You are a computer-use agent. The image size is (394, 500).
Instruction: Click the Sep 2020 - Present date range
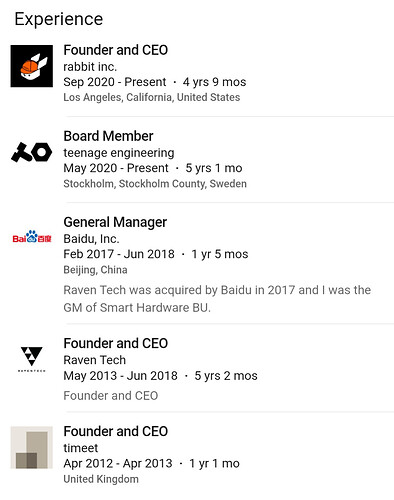115,82
